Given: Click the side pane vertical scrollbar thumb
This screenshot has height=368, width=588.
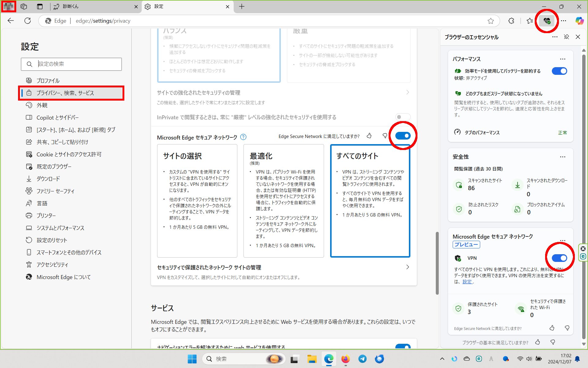Looking at the screenshot, I should click(583, 196).
